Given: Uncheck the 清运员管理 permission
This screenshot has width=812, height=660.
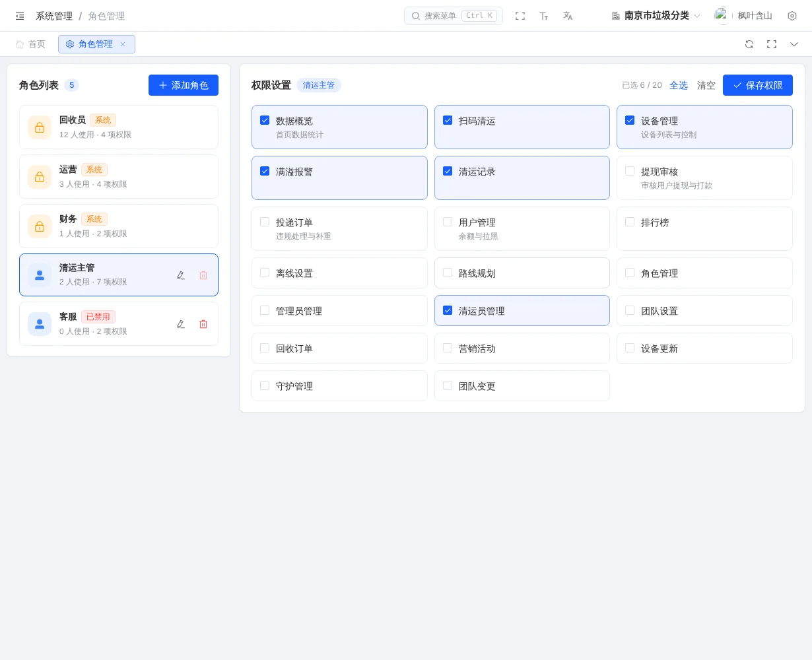Looking at the screenshot, I should 448,310.
